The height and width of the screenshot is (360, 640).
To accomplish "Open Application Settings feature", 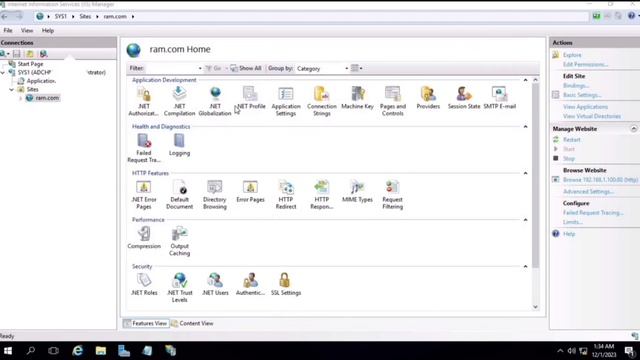I will (286, 101).
